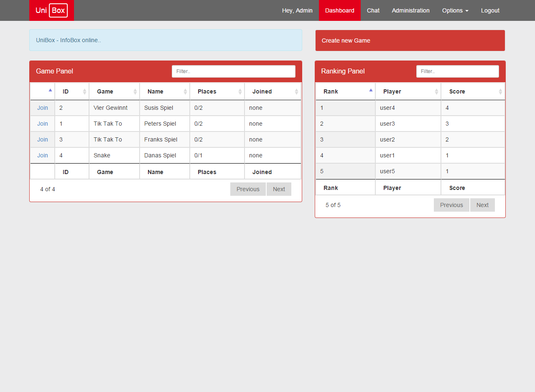Click the 0/1 places cell
535x392 pixels.
(217, 155)
